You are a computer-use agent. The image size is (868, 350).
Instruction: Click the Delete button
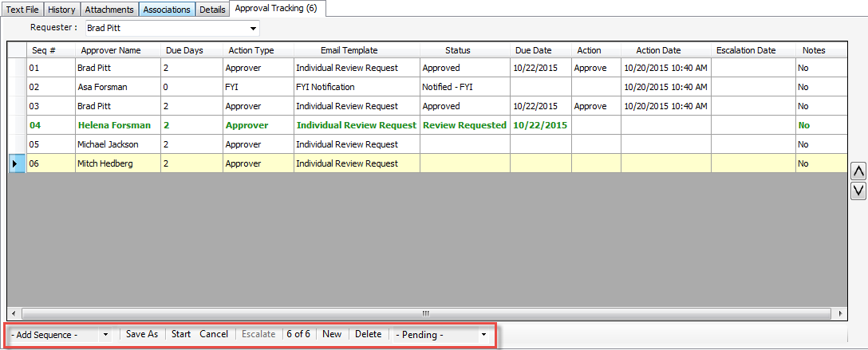[x=368, y=334]
